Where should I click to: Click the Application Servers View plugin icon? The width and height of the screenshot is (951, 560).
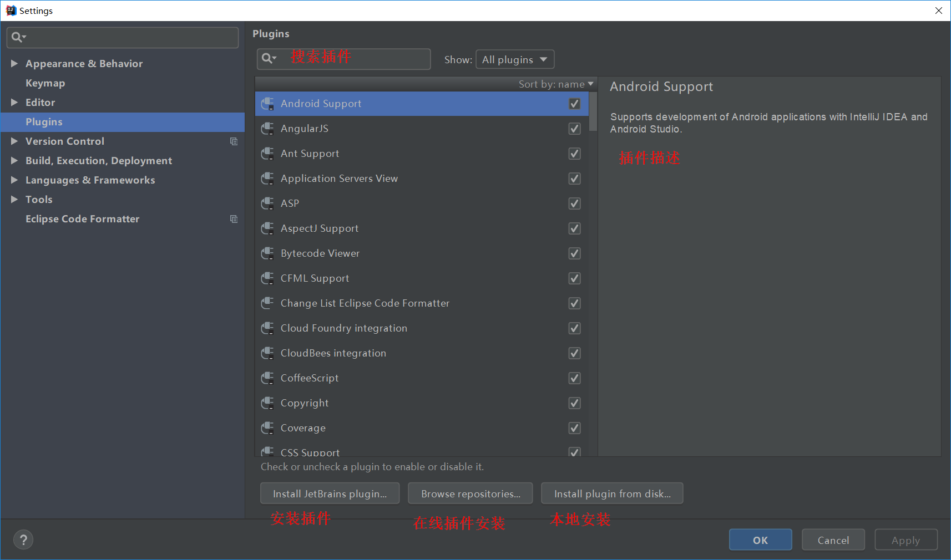267,179
